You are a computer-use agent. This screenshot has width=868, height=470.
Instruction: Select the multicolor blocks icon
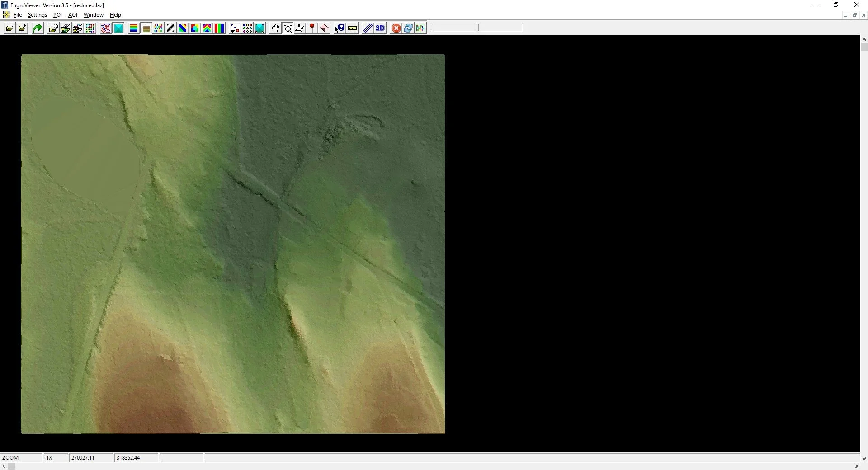[x=195, y=28]
